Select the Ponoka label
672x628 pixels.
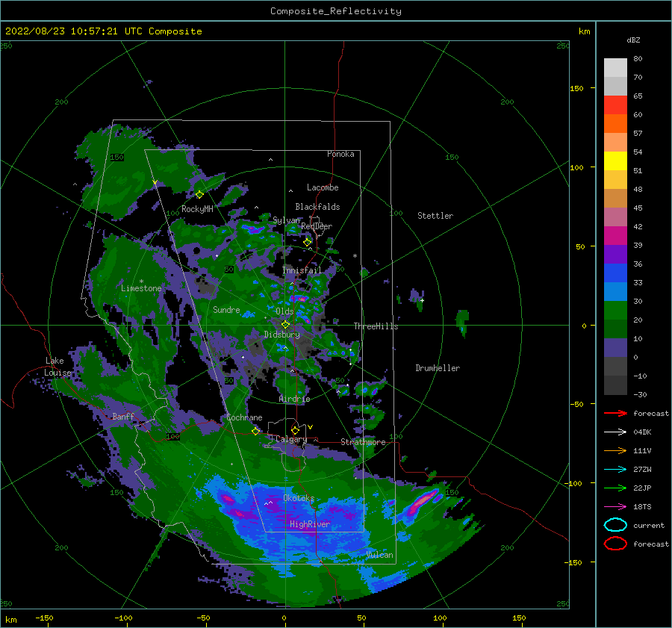(x=340, y=154)
